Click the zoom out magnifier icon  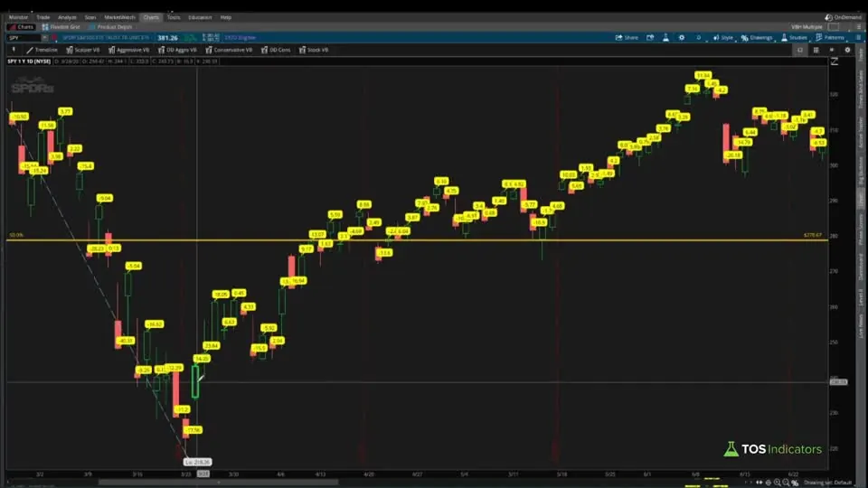point(786,483)
